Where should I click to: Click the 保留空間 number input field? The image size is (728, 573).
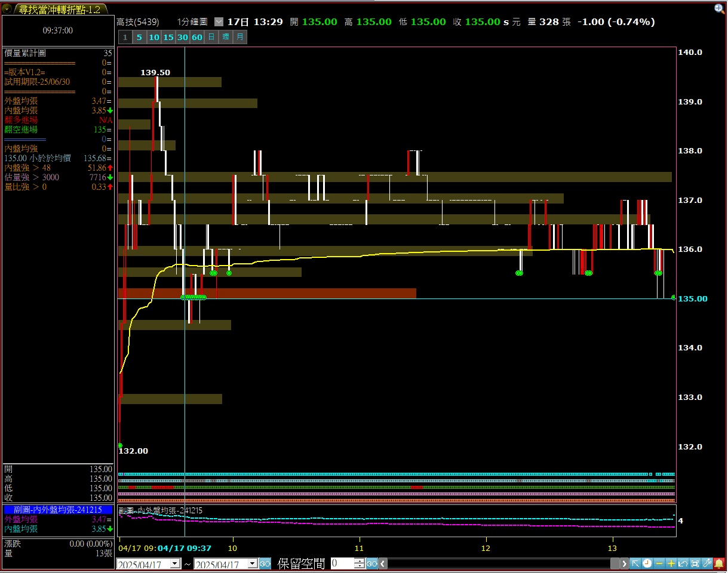click(343, 563)
